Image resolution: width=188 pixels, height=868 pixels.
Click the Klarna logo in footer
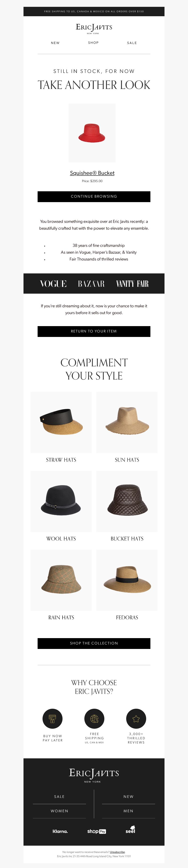pyautogui.click(x=60, y=831)
